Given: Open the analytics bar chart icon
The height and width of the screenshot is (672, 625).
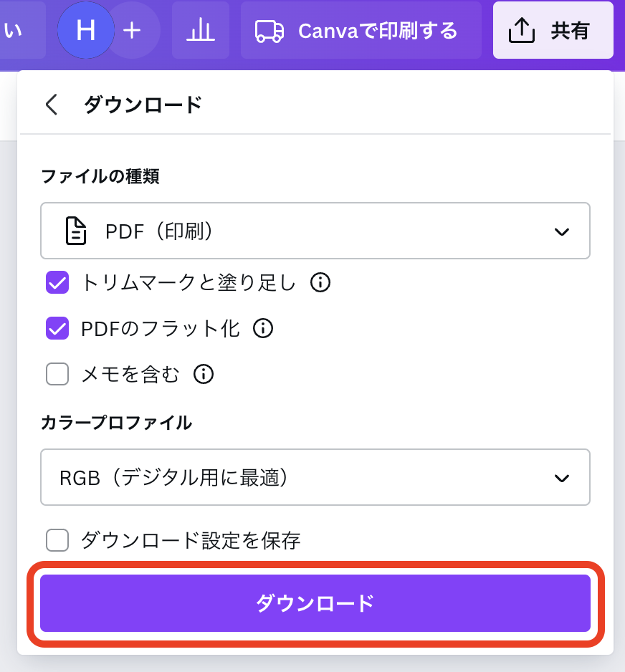Looking at the screenshot, I should point(201,30).
